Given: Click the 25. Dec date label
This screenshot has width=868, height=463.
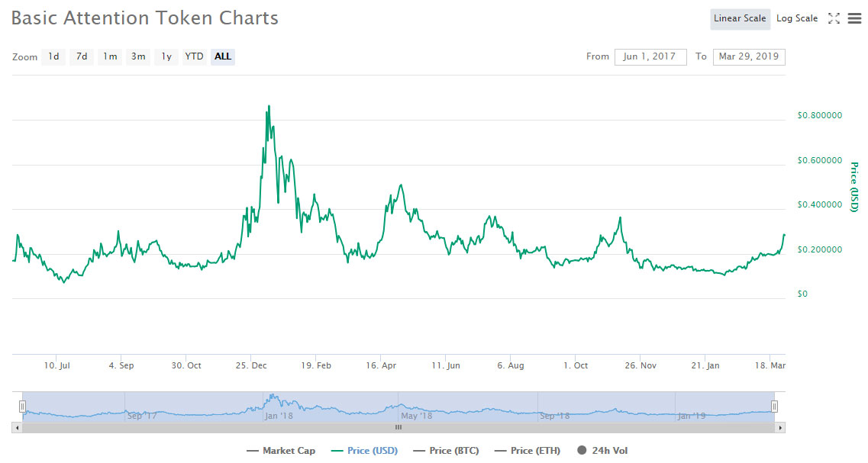Looking at the screenshot, I should point(251,365).
